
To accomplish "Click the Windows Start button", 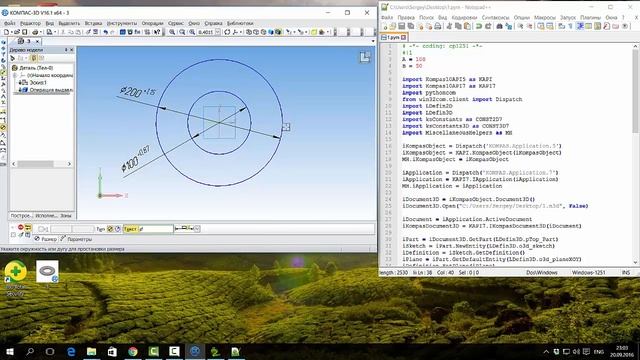I will (10, 351).
